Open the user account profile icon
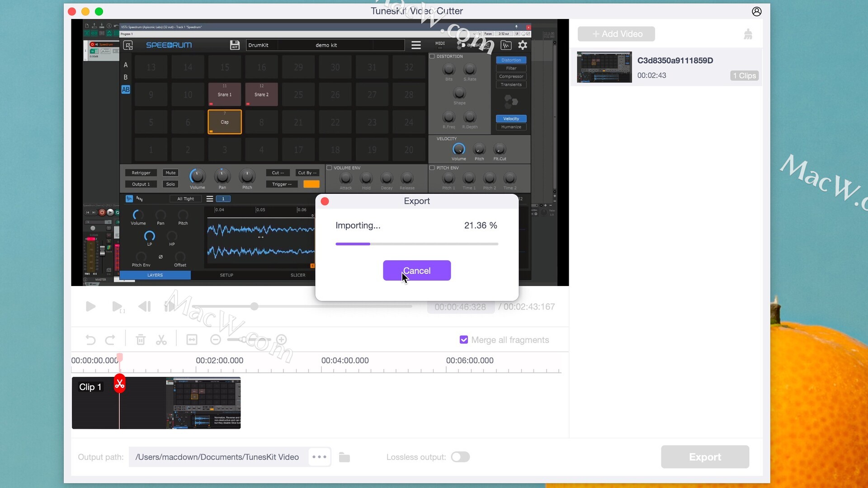The height and width of the screenshot is (488, 868). pos(756,11)
